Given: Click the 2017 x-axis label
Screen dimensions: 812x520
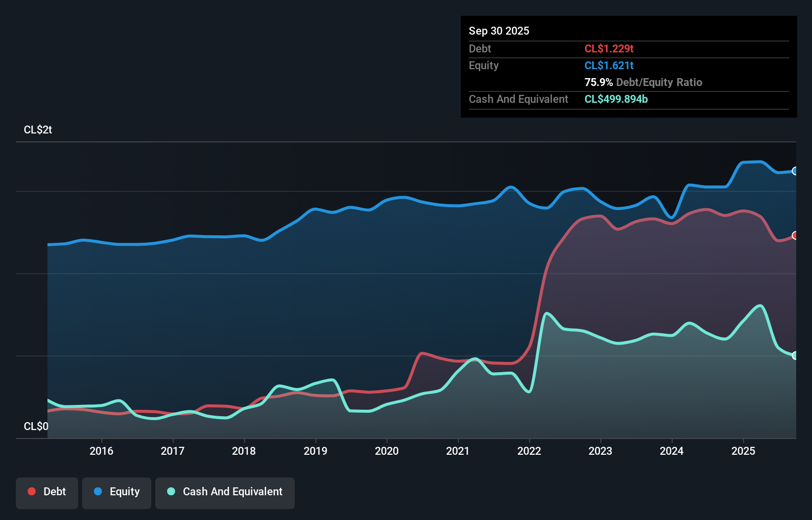Looking at the screenshot, I should (173, 451).
